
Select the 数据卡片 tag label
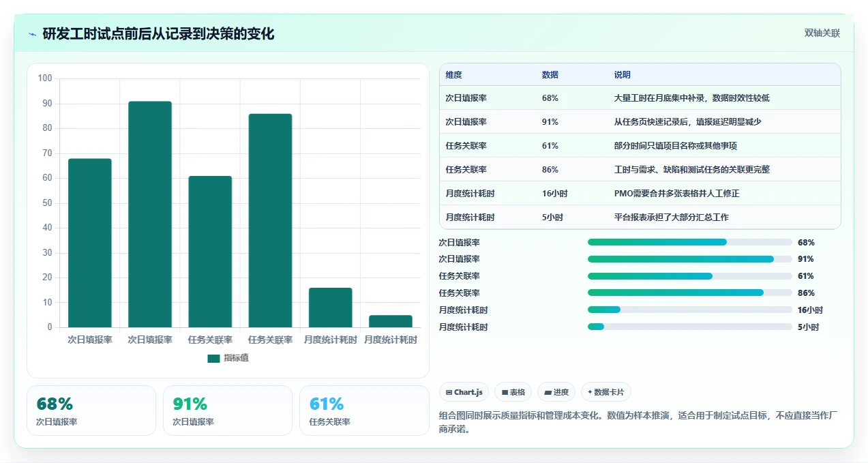coord(609,392)
